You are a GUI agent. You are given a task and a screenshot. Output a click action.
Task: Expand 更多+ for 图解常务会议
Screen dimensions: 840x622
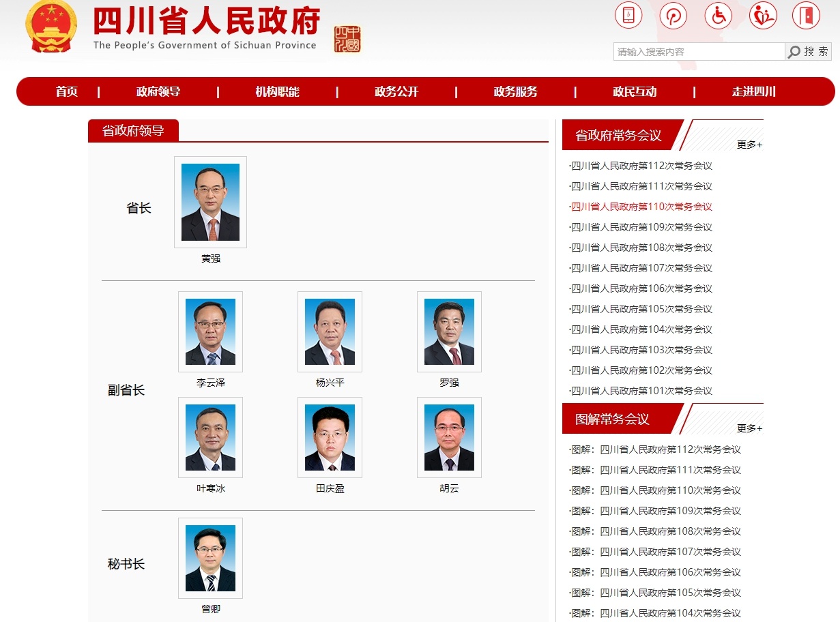[749, 428]
